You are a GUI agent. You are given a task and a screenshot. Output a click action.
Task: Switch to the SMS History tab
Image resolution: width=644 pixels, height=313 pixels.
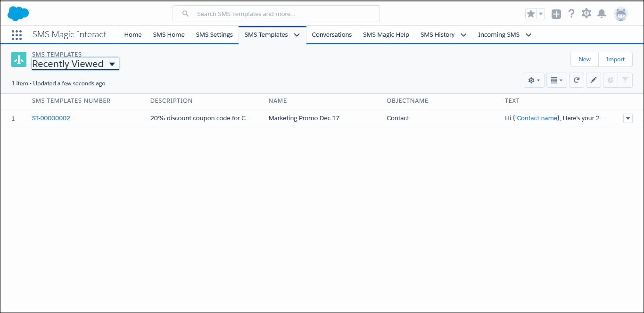[x=438, y=35]
